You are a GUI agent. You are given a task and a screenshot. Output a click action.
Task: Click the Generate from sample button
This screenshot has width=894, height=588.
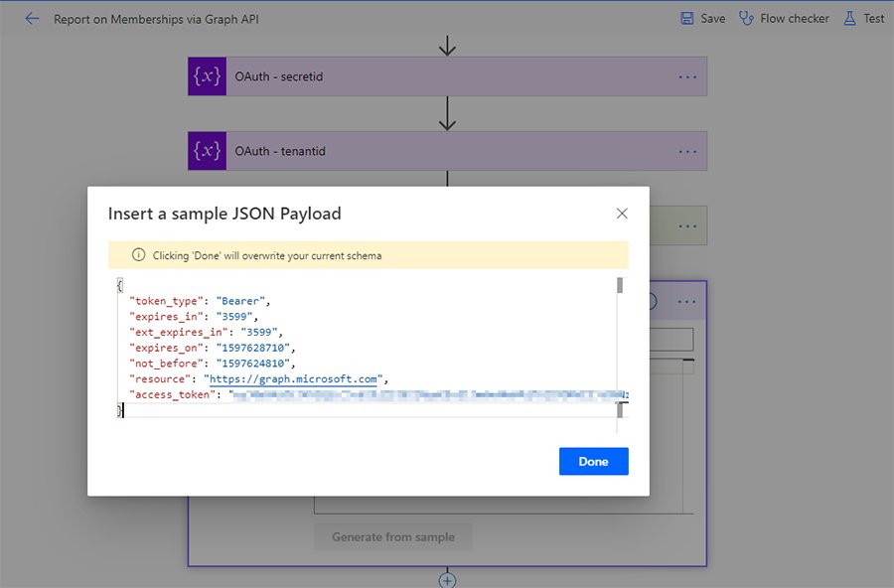coord(393,537)
